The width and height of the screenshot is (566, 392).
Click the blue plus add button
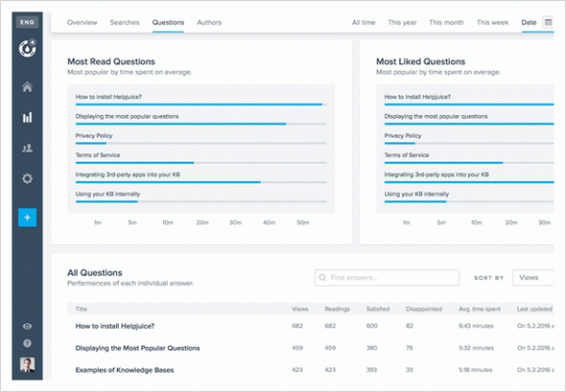[27, 218]
